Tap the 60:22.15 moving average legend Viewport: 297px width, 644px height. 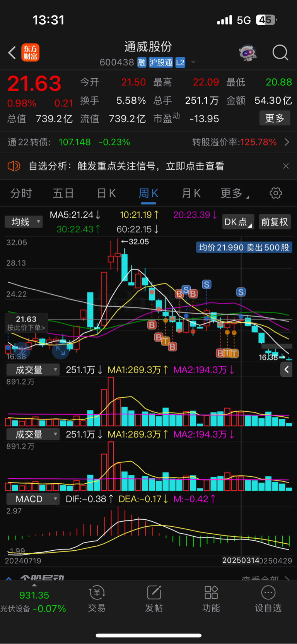coord(138,229)
